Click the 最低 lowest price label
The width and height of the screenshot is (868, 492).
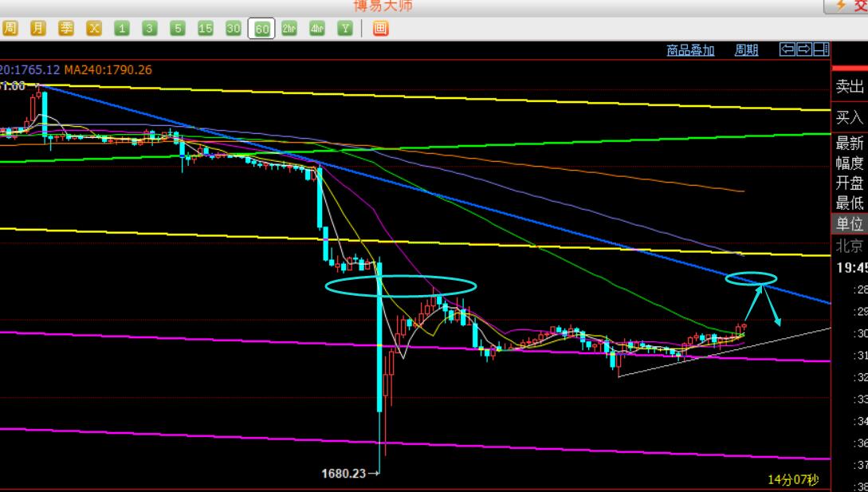[x=849, y=203]
